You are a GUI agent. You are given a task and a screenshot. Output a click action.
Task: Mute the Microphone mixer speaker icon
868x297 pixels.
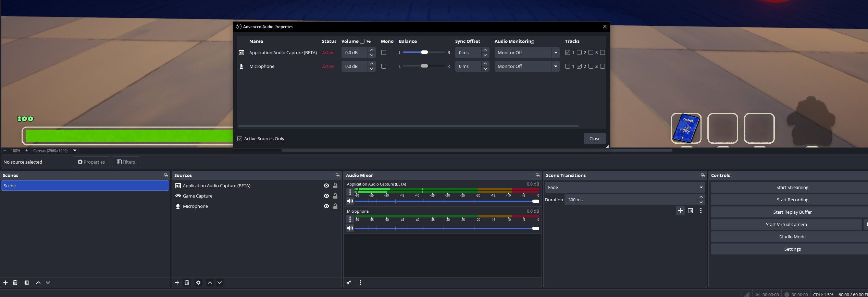tap(350, 228)
